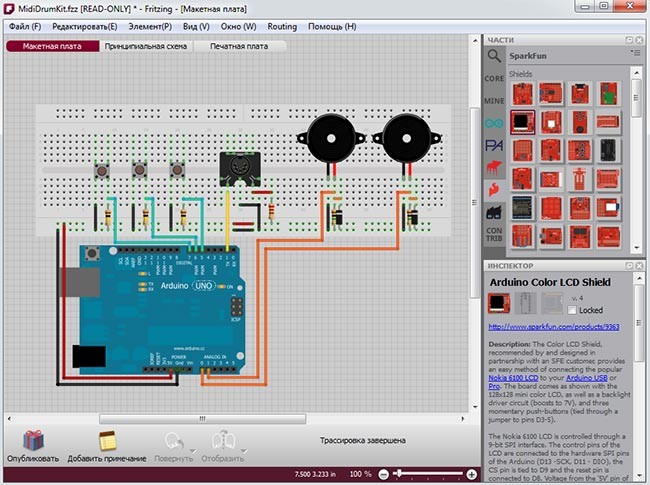Open the Help menu
This screenshot has height=485, width=650.
tap(332, 27)
